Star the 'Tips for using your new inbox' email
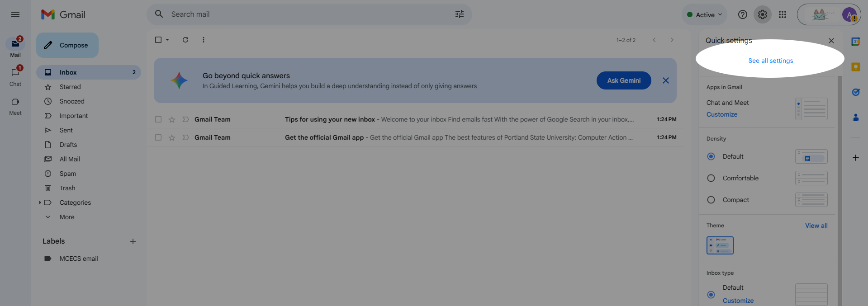 [172, 119]
